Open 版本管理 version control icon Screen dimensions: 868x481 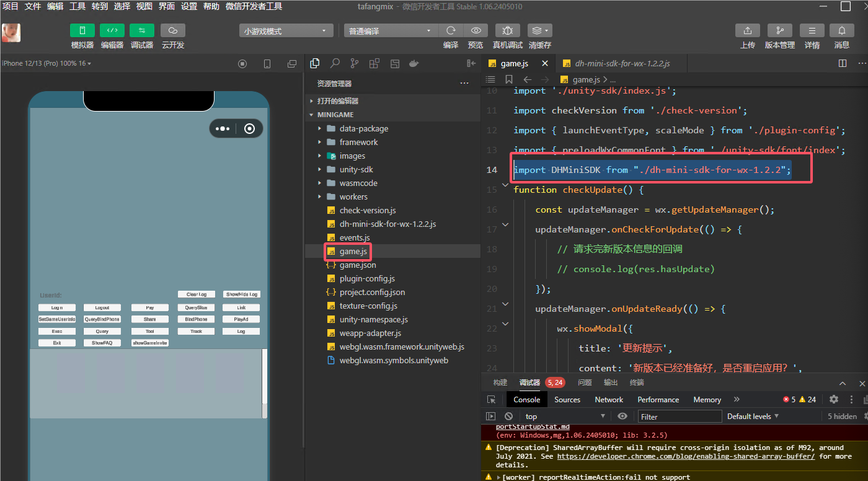(779, 30)
